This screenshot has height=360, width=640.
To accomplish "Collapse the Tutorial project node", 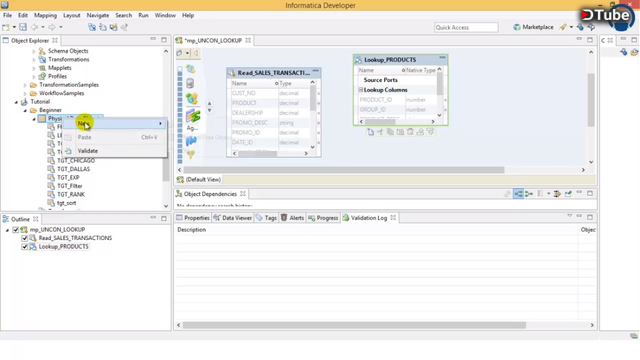I will (x=16, y=102).
